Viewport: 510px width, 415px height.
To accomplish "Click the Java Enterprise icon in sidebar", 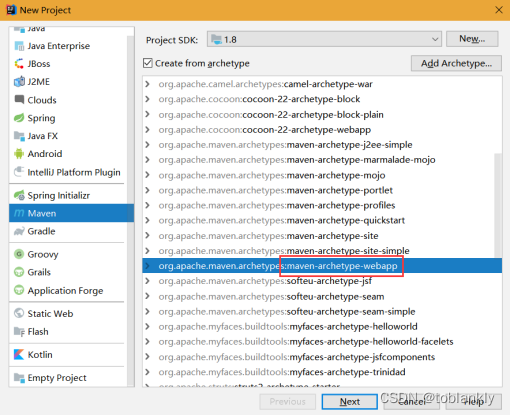I will [19, 46].
